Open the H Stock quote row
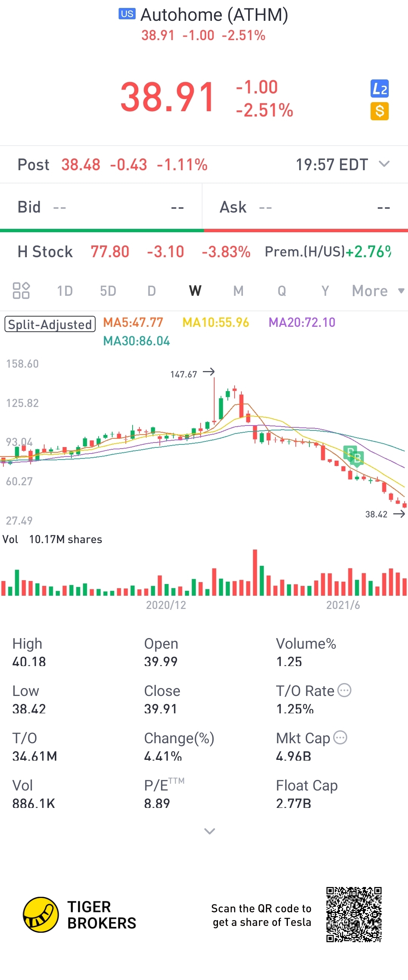The height and width of the screenshot is (980, 408). pos(204,252)
